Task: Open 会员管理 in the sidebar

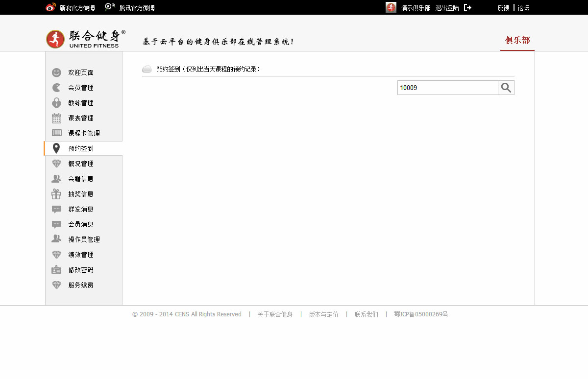Action: (x=81, y=88)
